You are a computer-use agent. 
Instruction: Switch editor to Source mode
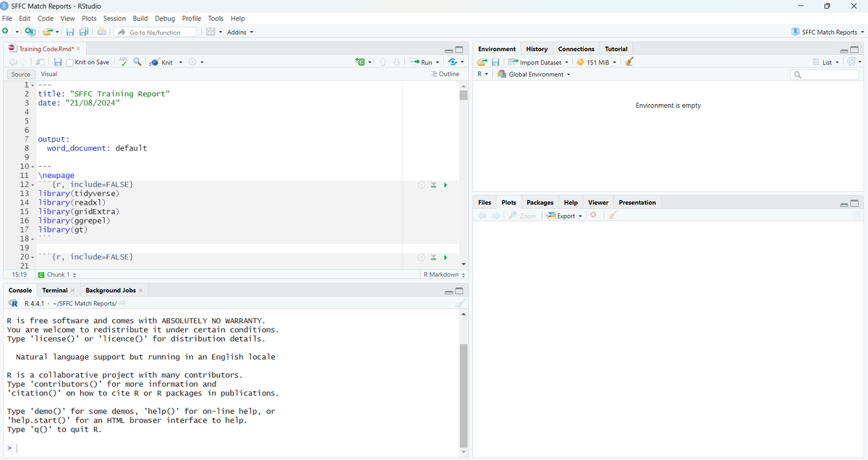coord(21,74)
